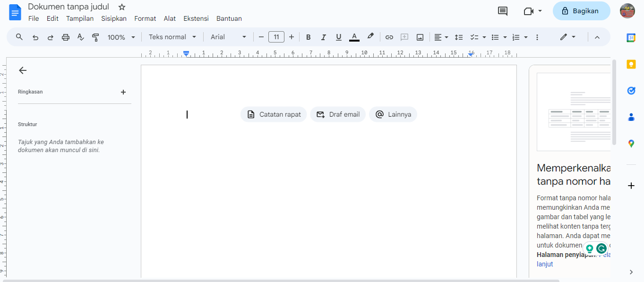Open the text color picker
This screenshot has width=644, height=282.
(x=354, y=37)
